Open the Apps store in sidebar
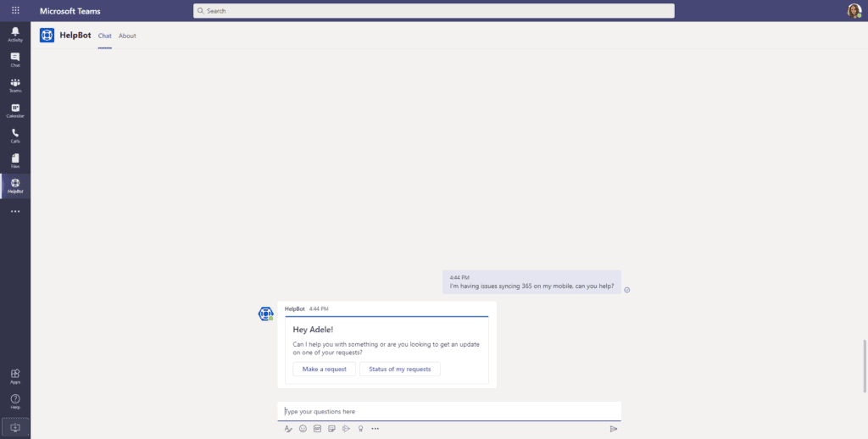The height and width of the screenshot is (439, 868). coord(15,376)
